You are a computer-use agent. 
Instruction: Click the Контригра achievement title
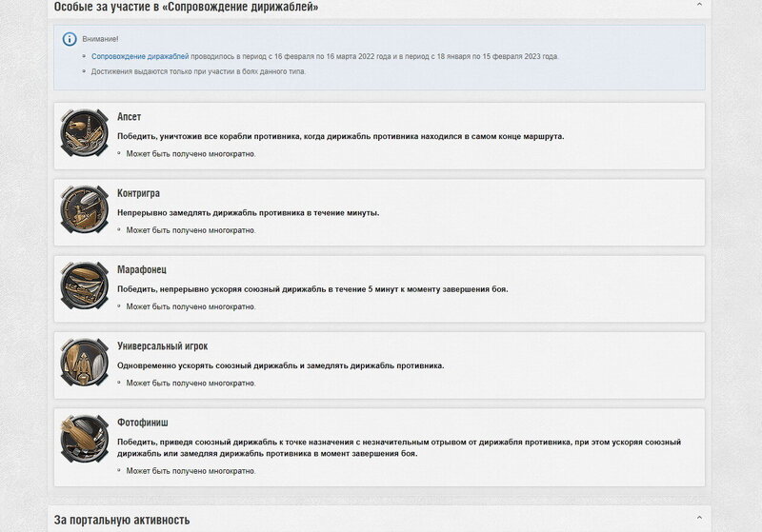point(138,193)
